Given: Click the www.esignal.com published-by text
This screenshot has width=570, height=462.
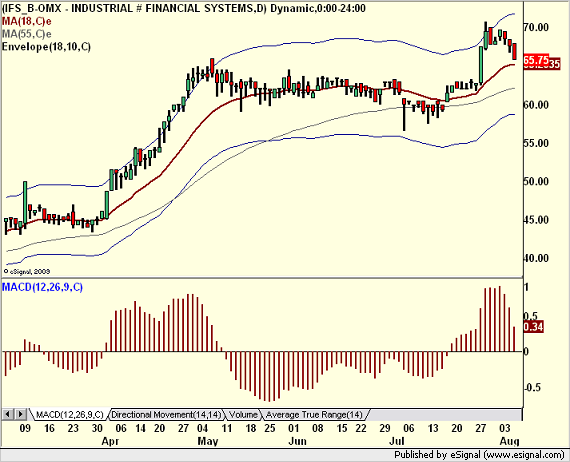Looking at the screenshot, I should (x=479, y=454).
